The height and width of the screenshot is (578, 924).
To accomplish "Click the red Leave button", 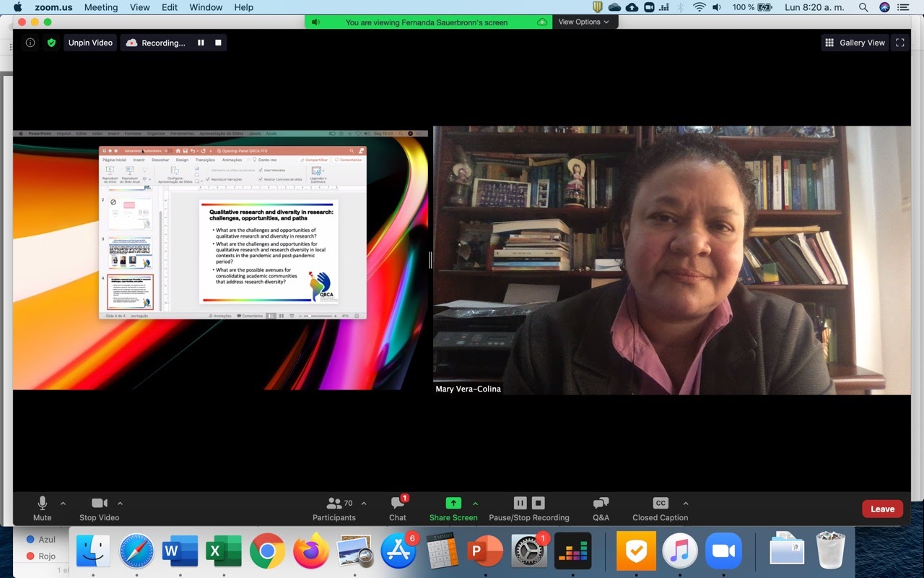I will pyautogui.click(x=882, y=509).
